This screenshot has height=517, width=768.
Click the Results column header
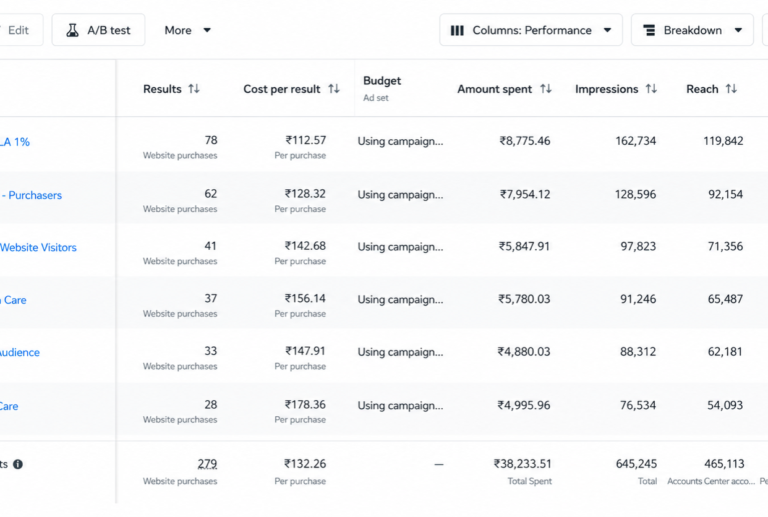click(x=162, y=89)
